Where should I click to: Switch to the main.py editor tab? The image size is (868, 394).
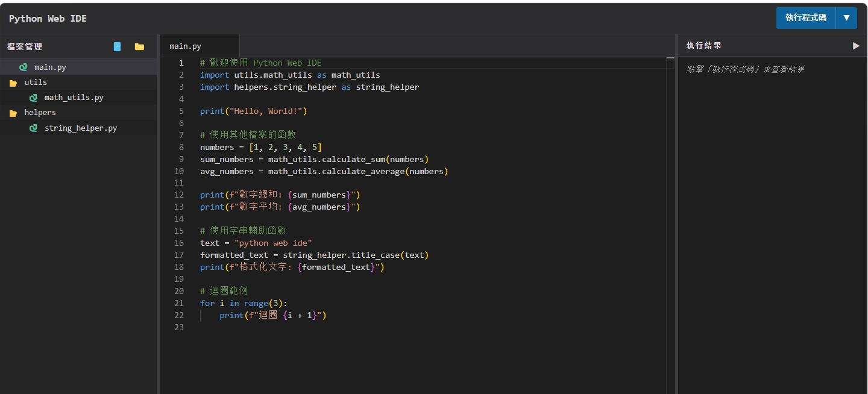click(200, 46)
